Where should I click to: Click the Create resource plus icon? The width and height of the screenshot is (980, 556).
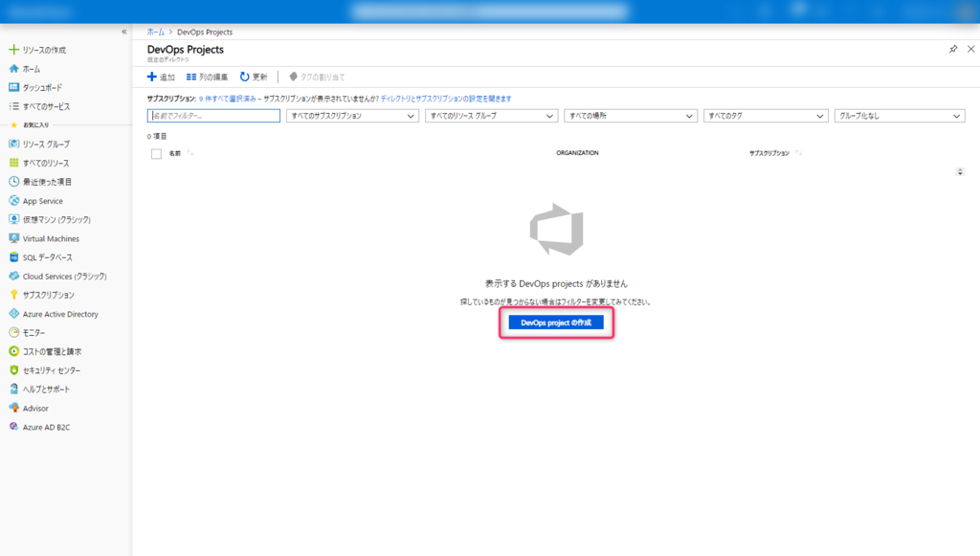click(13, 50)
